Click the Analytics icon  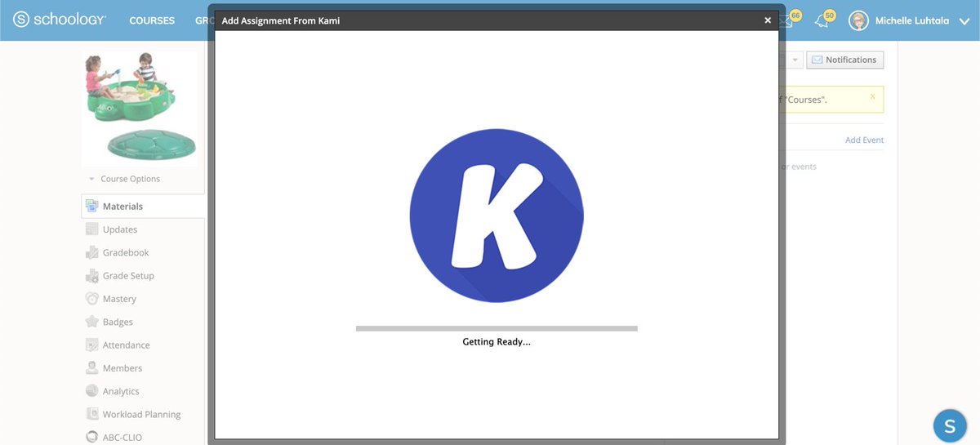[92, 391]
